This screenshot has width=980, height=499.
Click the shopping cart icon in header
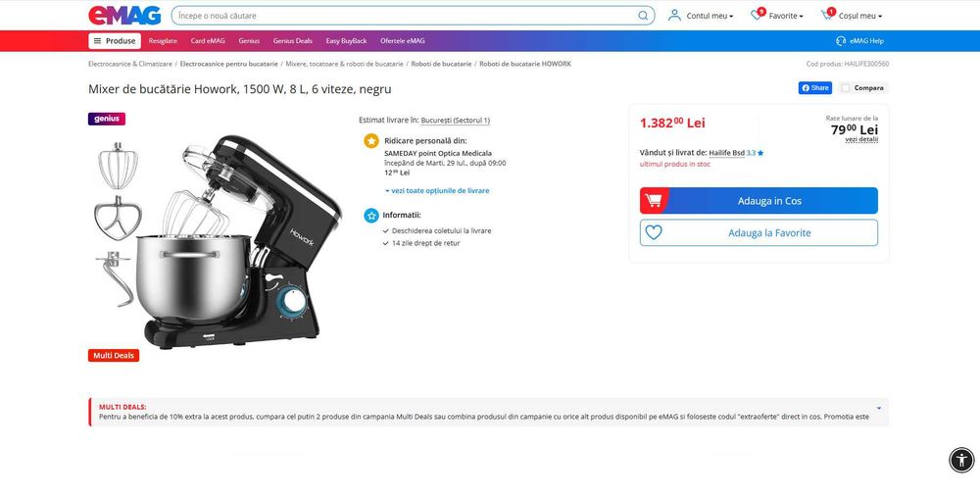coord(827,16)
